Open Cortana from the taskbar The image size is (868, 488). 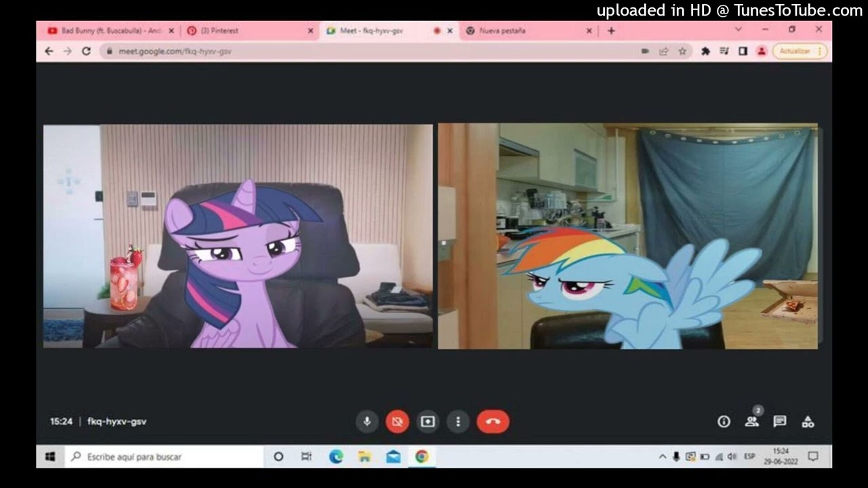coord(278,457)
